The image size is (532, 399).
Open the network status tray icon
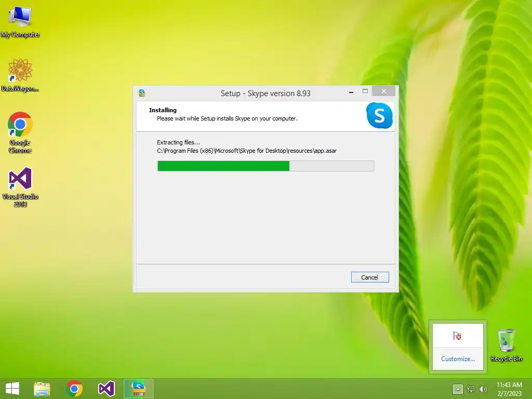[471, 389]
